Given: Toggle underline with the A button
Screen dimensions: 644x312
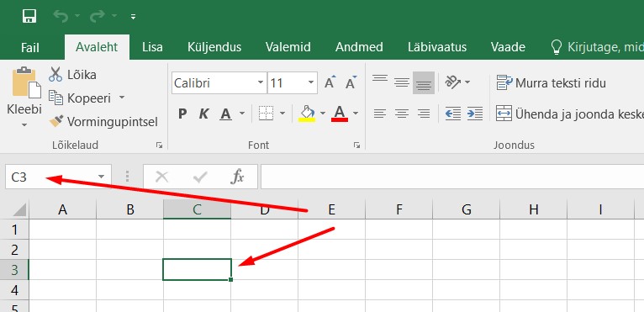Looking at the screenshot, I should (x=225, y=114).
